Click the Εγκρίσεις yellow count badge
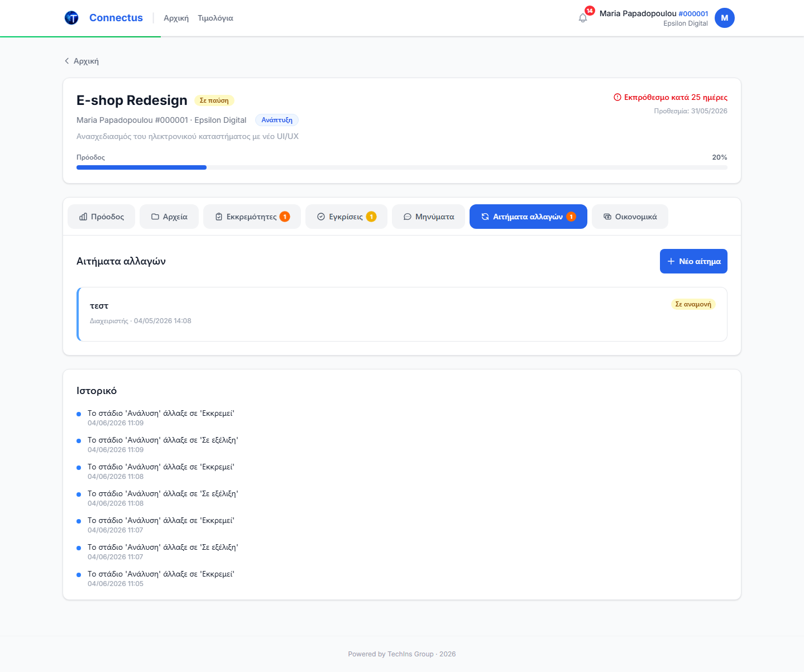 pyautogui.click(x=371, y=217)
